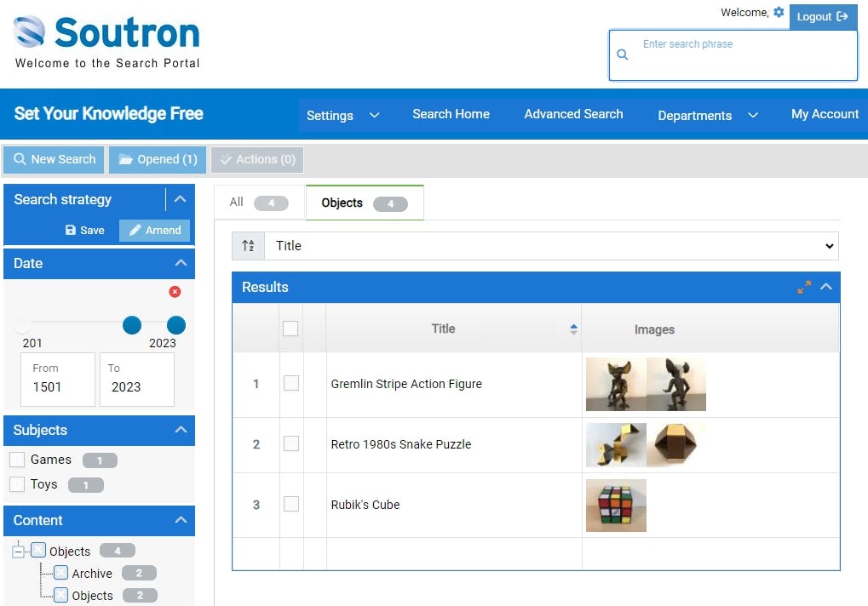This screenshot has height=606, width=868.
Task: Open Advanced Search from the navigation bar
Action: [573, 113]
